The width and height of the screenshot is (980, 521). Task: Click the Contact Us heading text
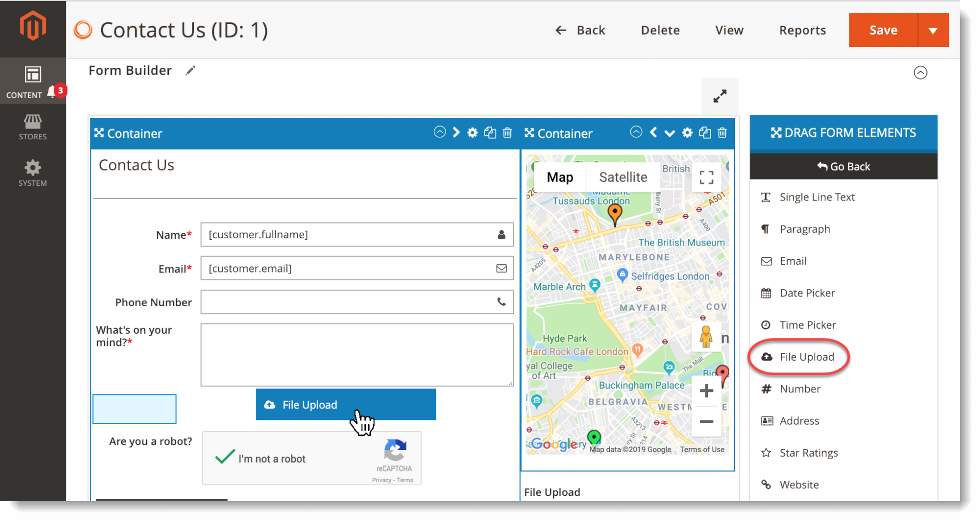pos(136,165)
